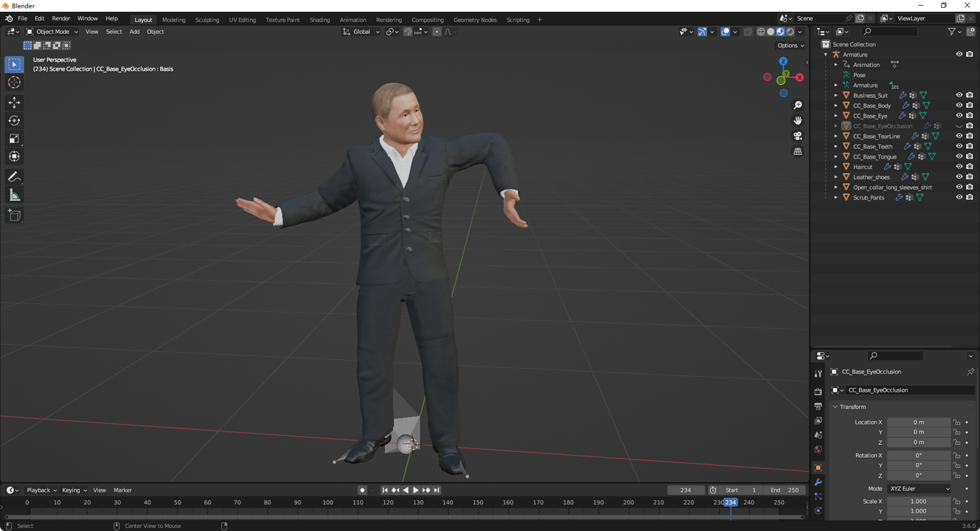Hide Business_Suit in viewport
This screenshot has width=980, height=531.
point(959,95)
